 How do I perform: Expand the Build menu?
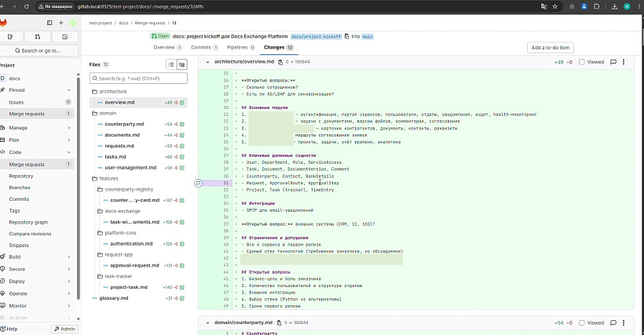coord(37,257)
